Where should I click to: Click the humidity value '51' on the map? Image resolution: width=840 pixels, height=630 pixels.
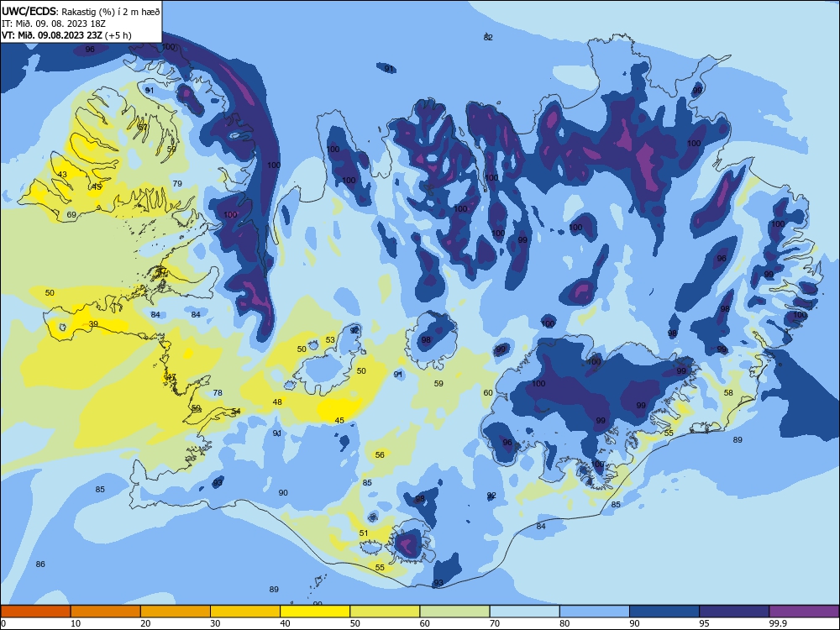pos(364,533)
